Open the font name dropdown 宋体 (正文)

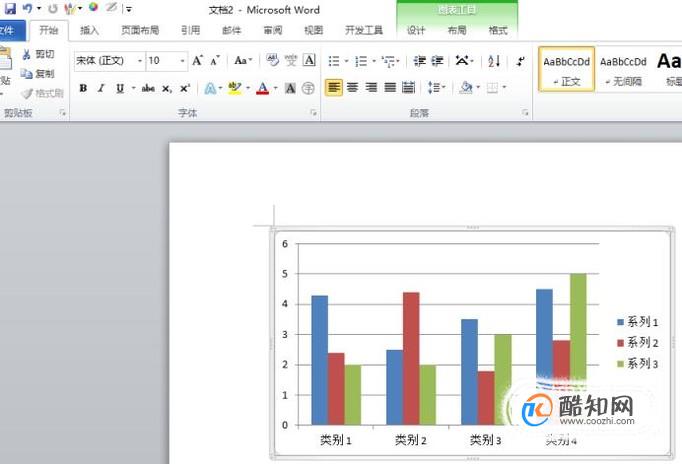[x=140, y=61]
